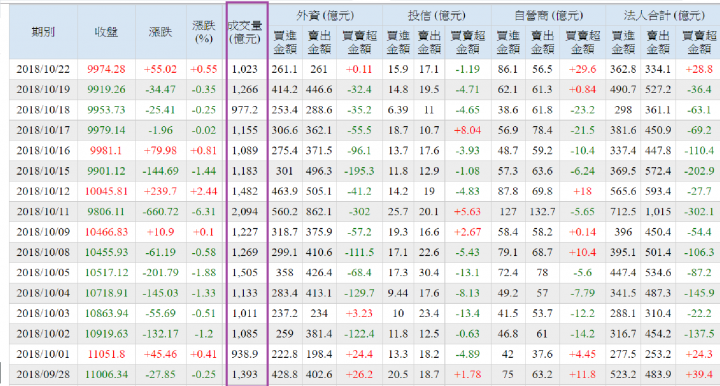The height and width of the screenshot is (386, 720).
Task: Click investment trust net value +5.63
Action: coord(467,212)
